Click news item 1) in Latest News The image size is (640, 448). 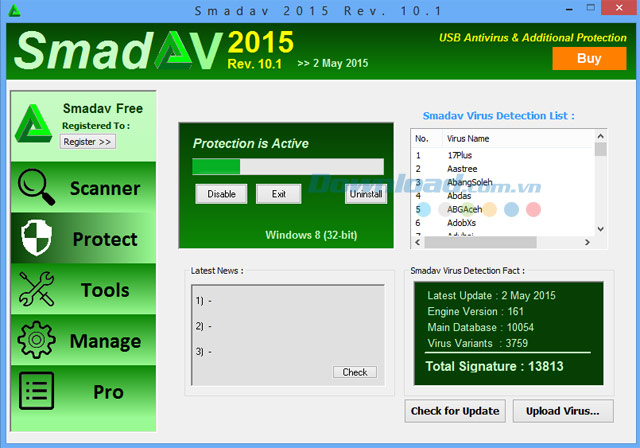coord(203,301)
